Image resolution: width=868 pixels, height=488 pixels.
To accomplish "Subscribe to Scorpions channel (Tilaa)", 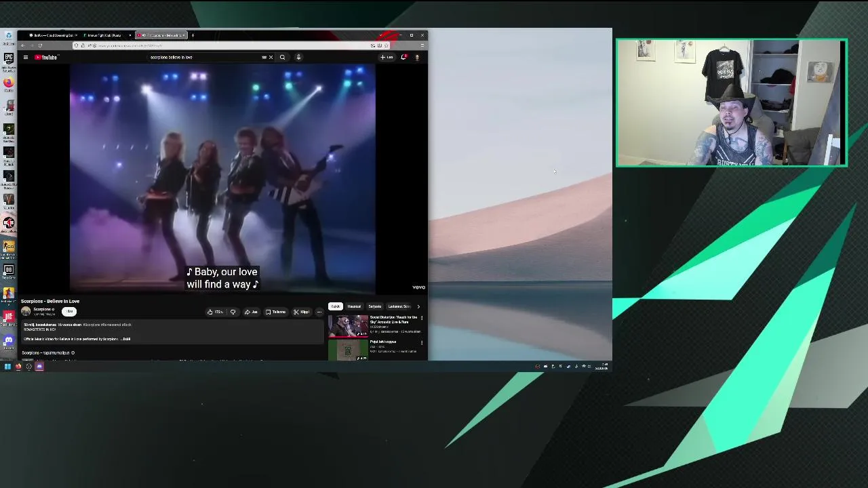I will [x=69, y=311].
